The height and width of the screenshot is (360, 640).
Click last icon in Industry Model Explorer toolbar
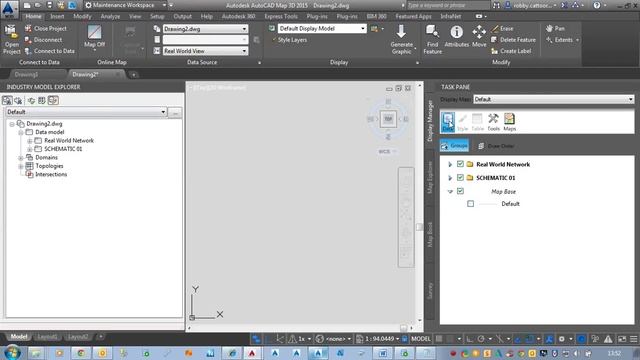[53, 100]
